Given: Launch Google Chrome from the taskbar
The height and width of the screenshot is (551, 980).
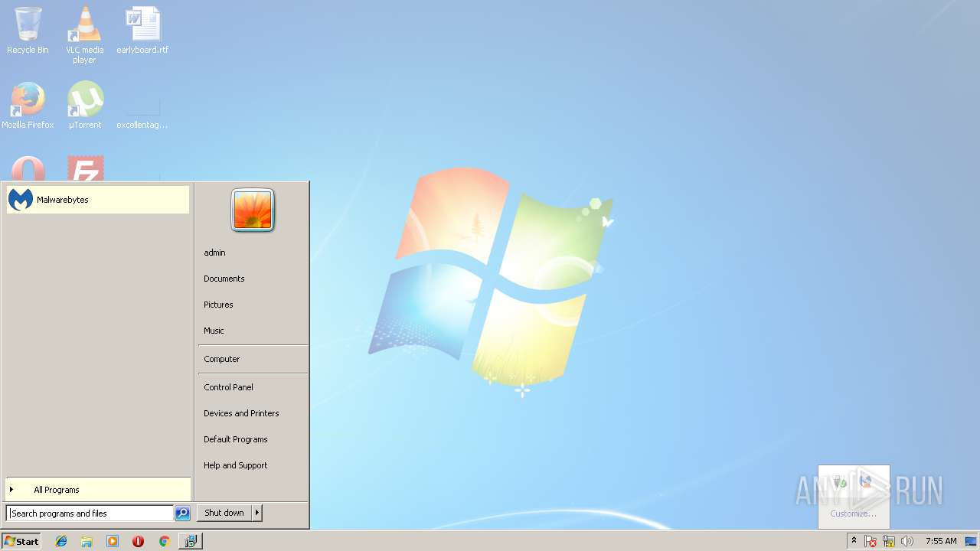Looking at the screenshot, I should click(x=164, y=541).
